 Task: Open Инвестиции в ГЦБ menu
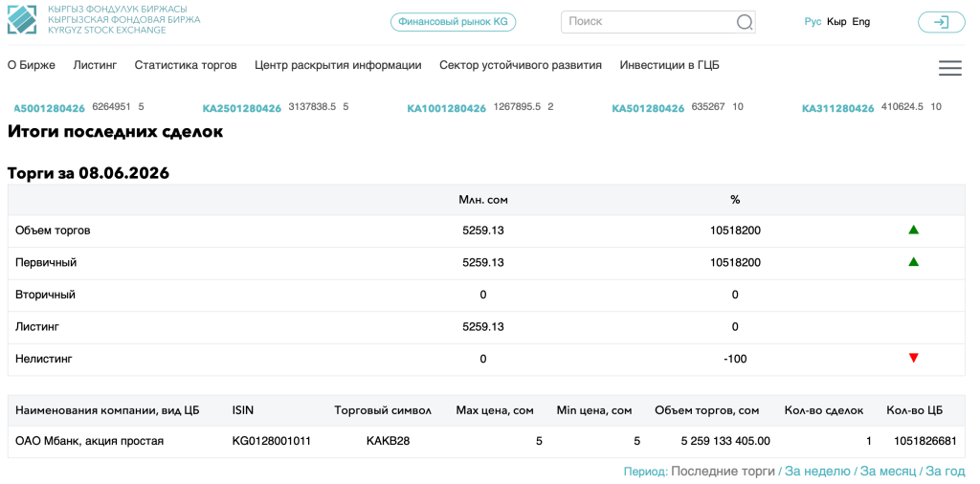[669, 65]
